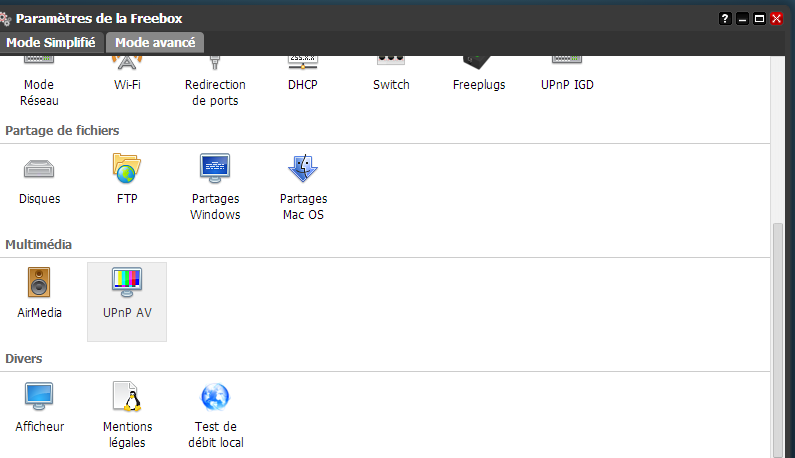Maximize the Paramètres de la Freebox window
The width and height of the screenshot is (795, 458).
(760, 19)
